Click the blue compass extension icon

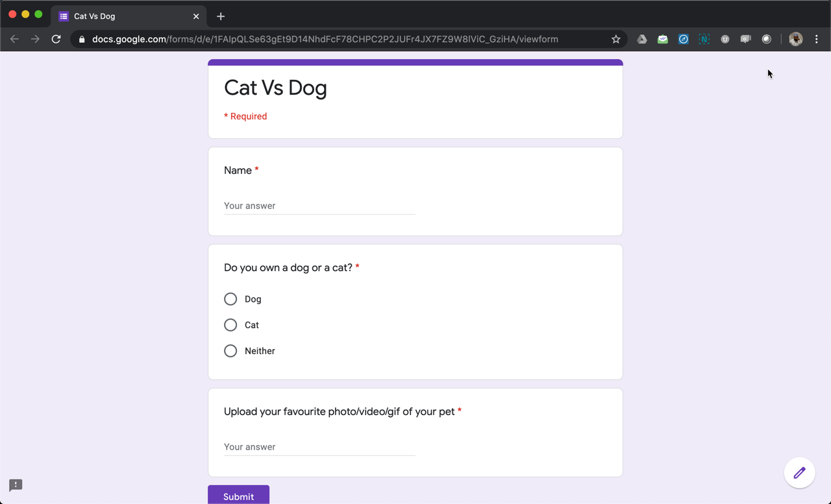coord(683,40)
